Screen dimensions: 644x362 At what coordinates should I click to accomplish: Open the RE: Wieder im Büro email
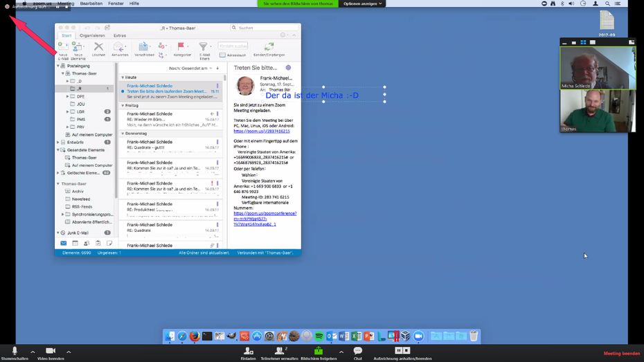point(170,120)
